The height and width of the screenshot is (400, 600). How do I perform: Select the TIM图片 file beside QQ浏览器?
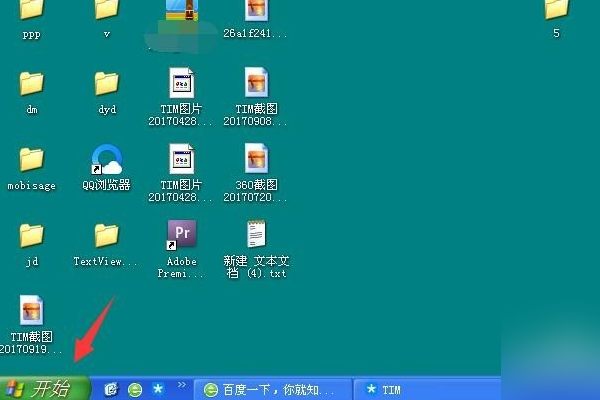click(x=182, y=159)
